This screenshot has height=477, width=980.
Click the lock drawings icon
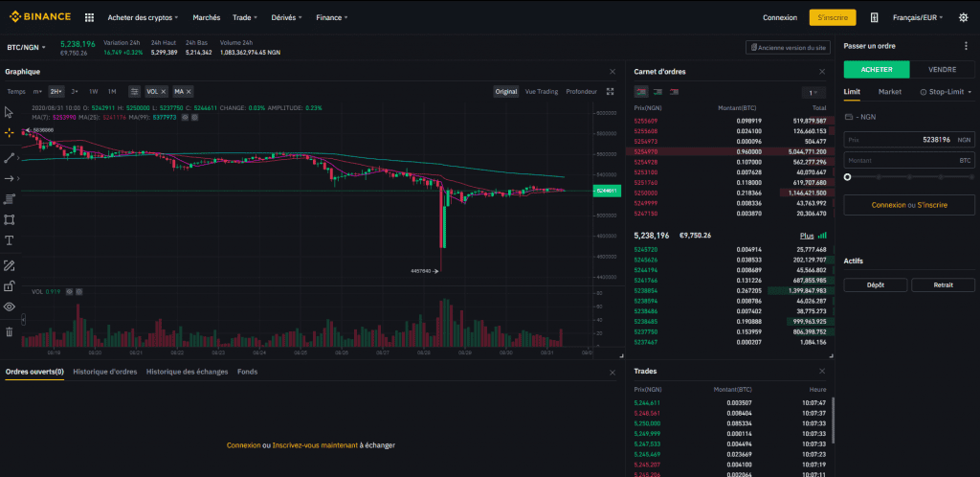pyautogui.click(x=9, y=286)
